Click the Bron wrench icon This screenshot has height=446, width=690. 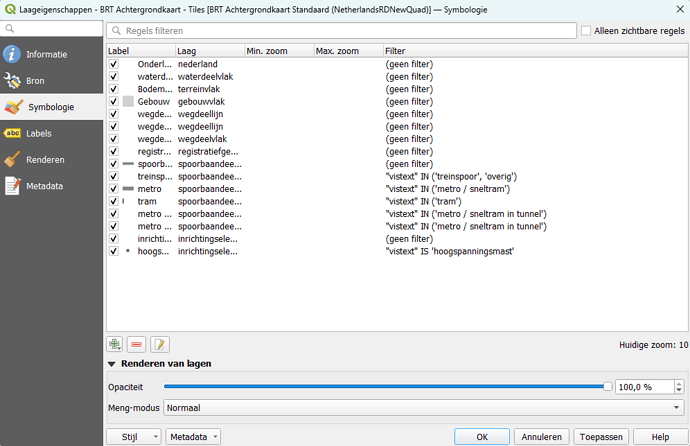coord(12,80)
